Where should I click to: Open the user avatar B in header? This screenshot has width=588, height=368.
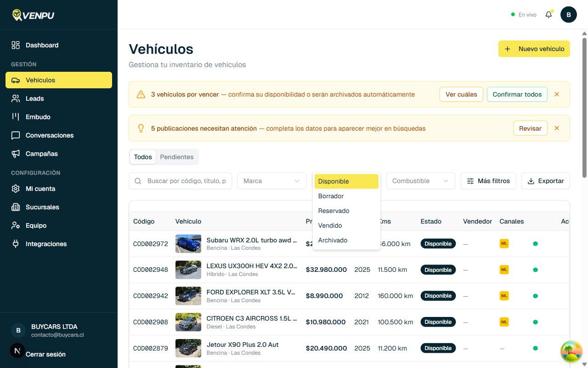pos(569,15)
